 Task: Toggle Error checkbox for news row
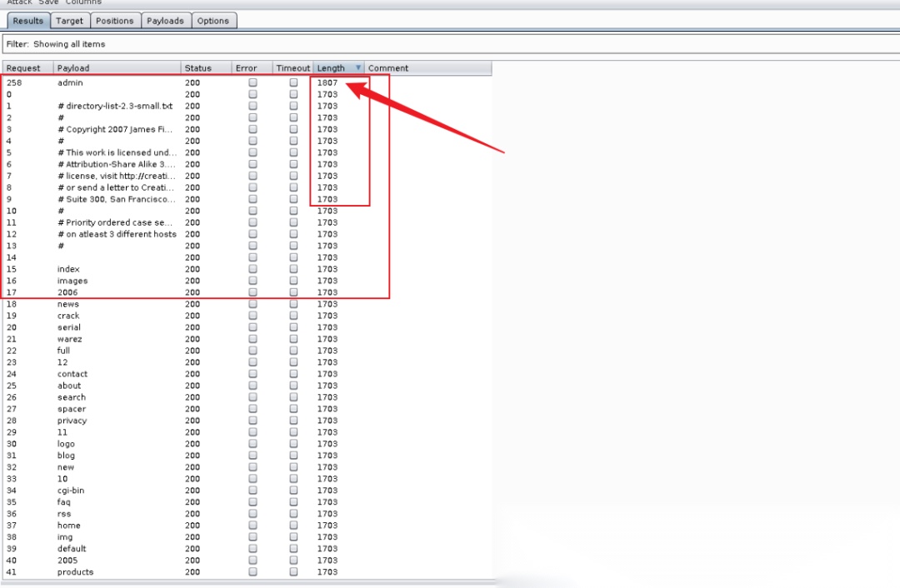tap(252, 304)
